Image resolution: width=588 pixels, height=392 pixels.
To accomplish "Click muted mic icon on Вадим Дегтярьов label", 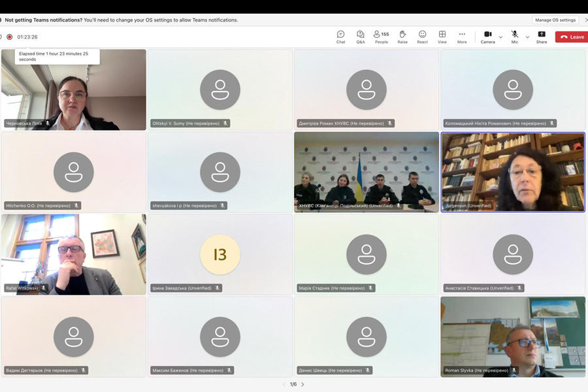I will click(83, 370).
